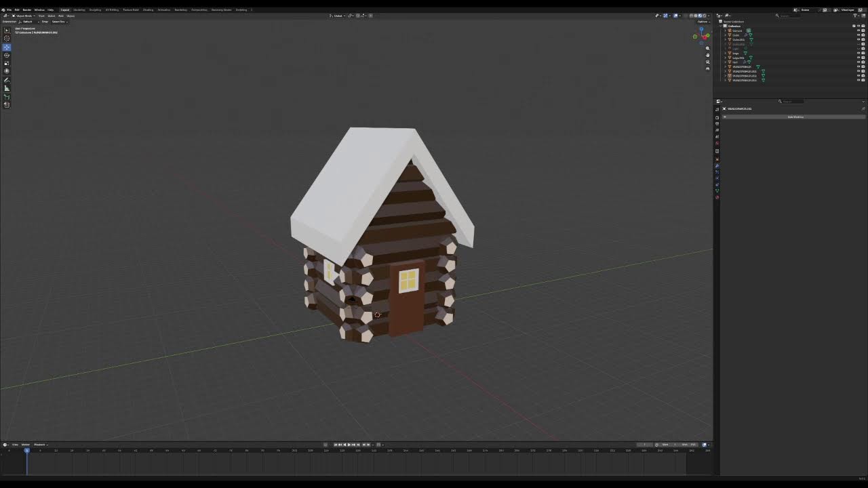The height and width of the screenshot is (488, 868).
Task: Open the Material properties tab
Action: tap(717, 197)
